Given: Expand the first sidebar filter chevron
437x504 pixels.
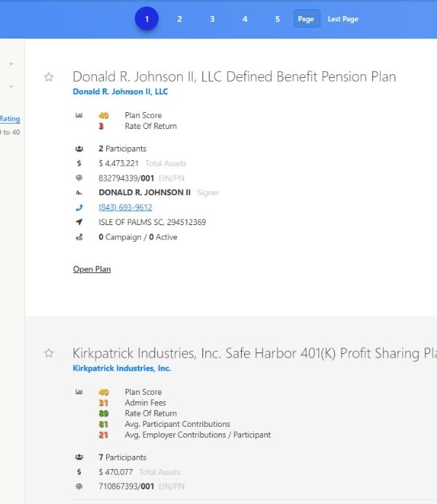Looking at the screenshot, I should pyautogui.click(x=11, y=64).
